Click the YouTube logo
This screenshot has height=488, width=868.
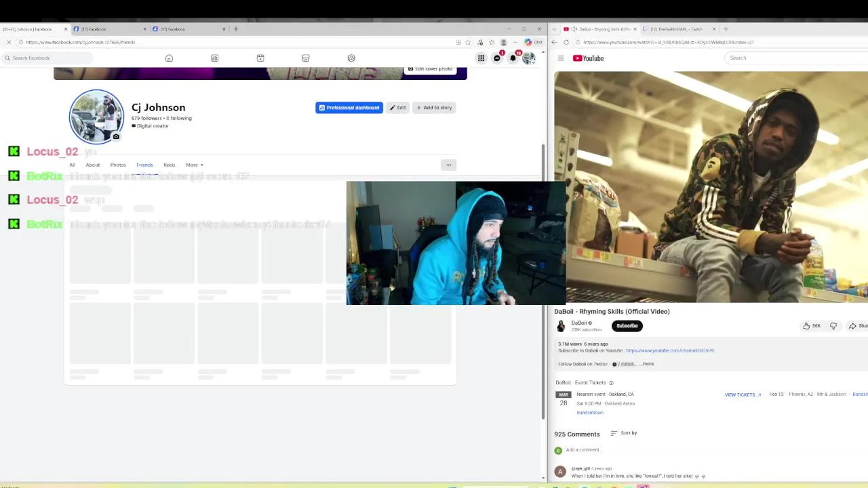click(589, 58)
